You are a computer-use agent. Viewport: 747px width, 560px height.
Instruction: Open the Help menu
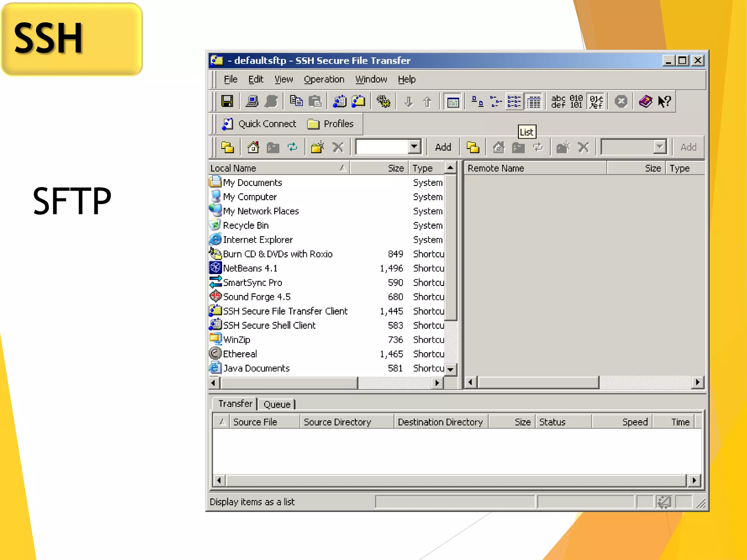point(407,79)
